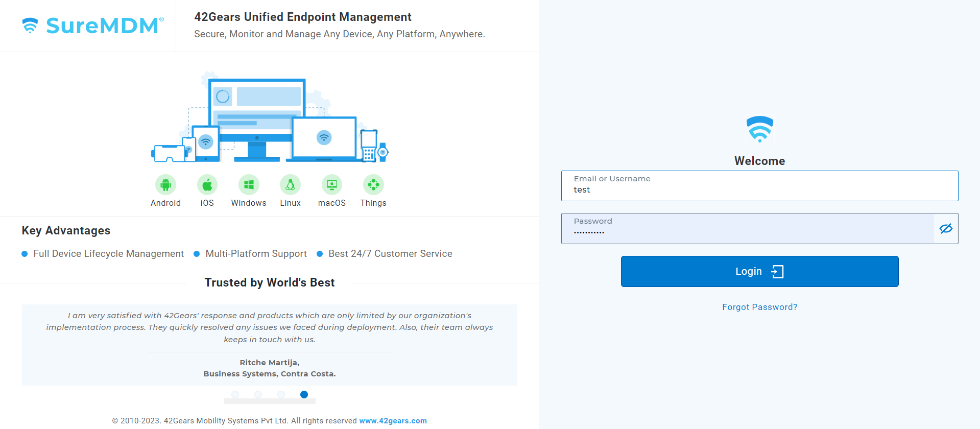Click the wifi logo above Welcome
Viewport: 980px width, 429px height.
pyautogui.click(x=760, y=129)
